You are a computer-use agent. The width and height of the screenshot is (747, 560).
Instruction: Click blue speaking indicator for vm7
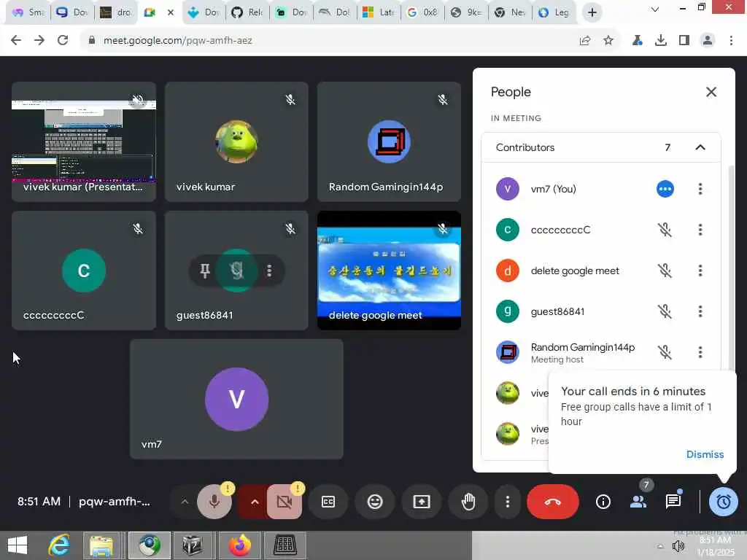point(665,189)
